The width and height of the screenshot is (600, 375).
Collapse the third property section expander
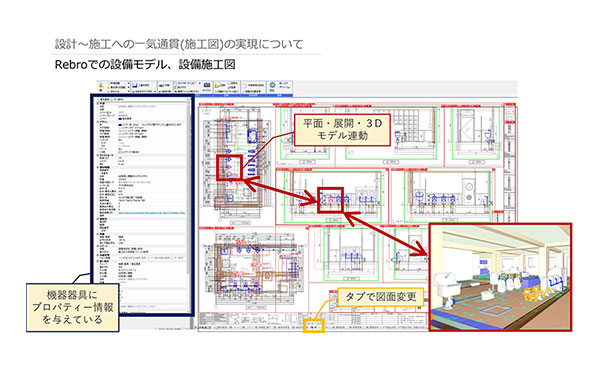[x=98, y=155]
